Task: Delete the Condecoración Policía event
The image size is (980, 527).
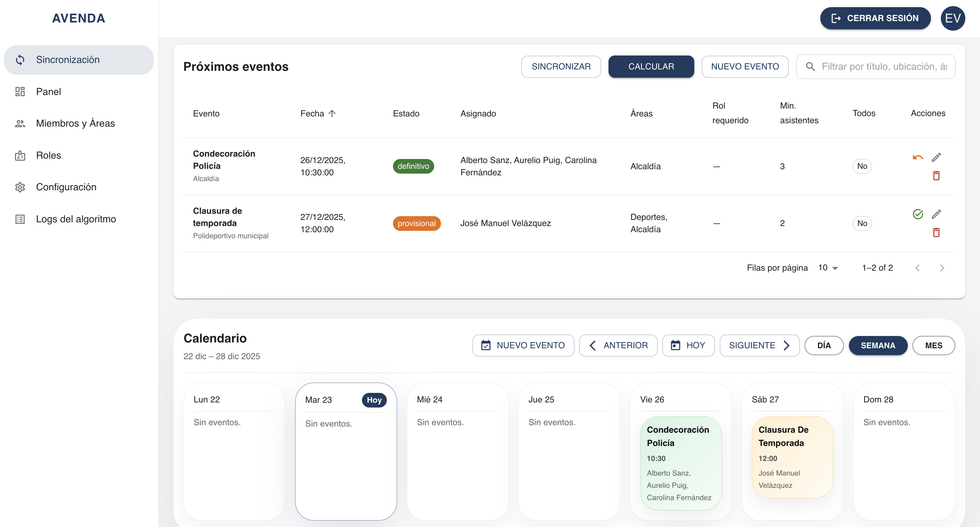Action: 936,176
